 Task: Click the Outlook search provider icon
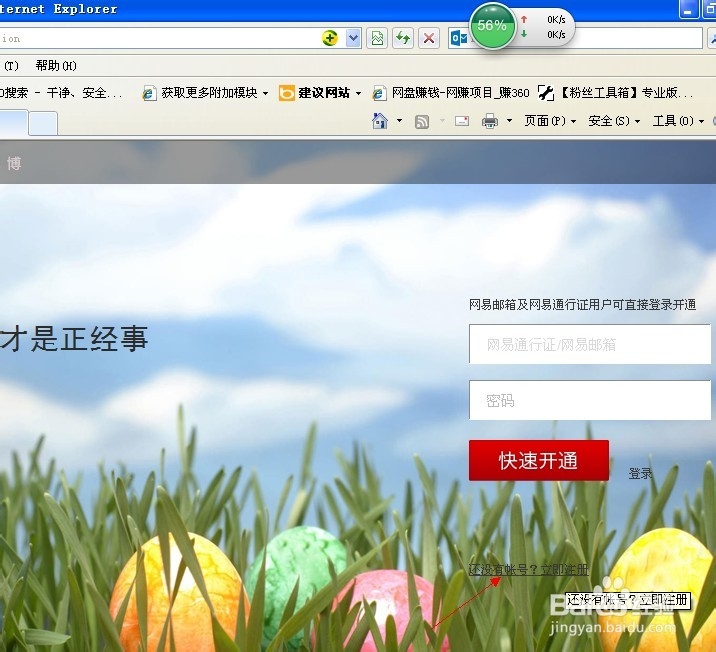(458, 38)
